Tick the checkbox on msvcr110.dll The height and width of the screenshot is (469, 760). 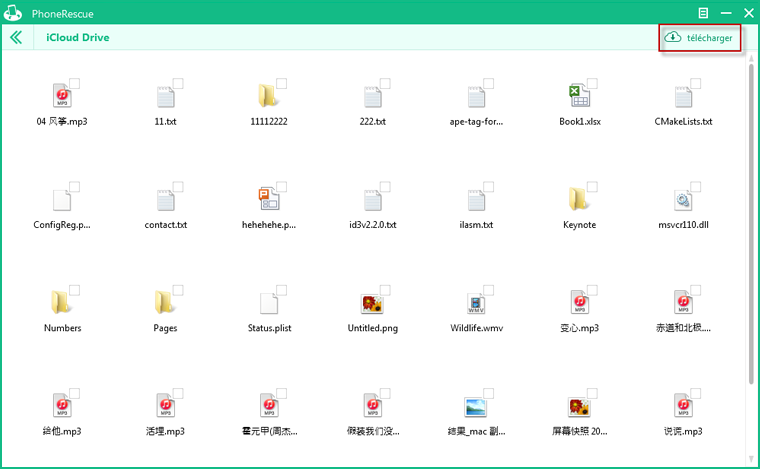pos(696,187)
